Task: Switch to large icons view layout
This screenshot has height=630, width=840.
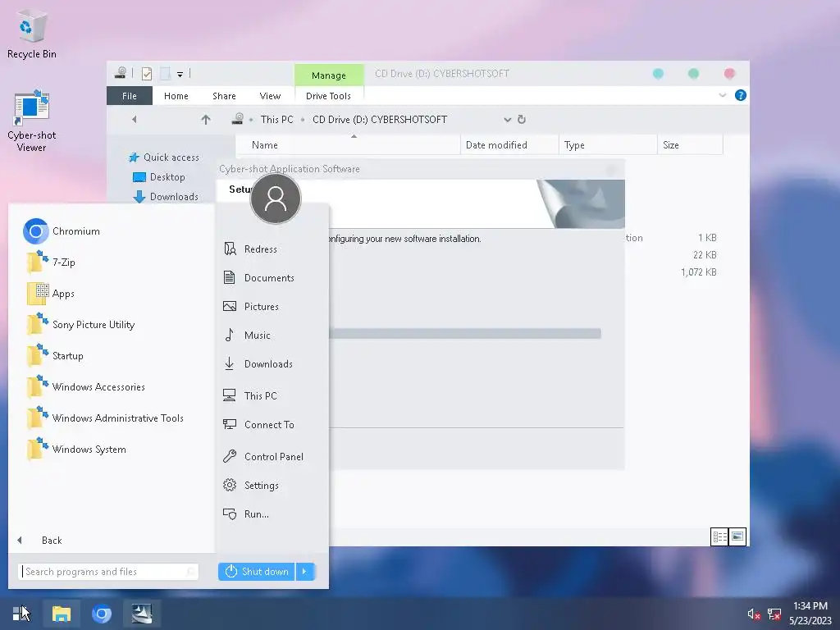Action: (x=737, y=536)
